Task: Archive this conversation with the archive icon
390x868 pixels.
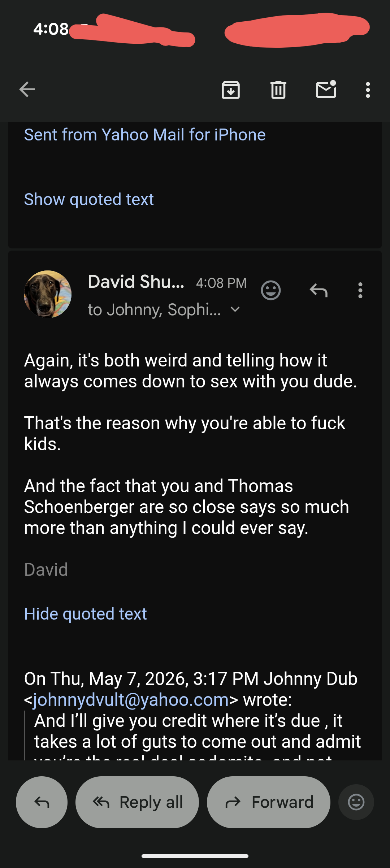Action: [231, 90]
